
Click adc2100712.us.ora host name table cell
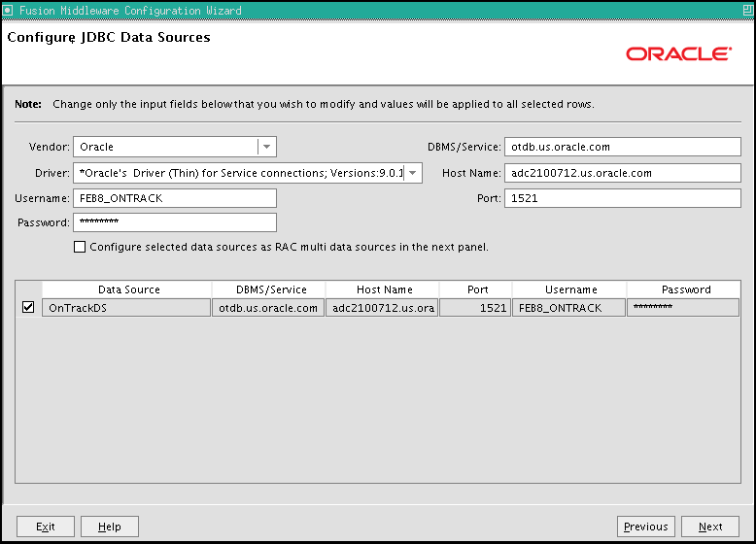(x=382, y=308)
